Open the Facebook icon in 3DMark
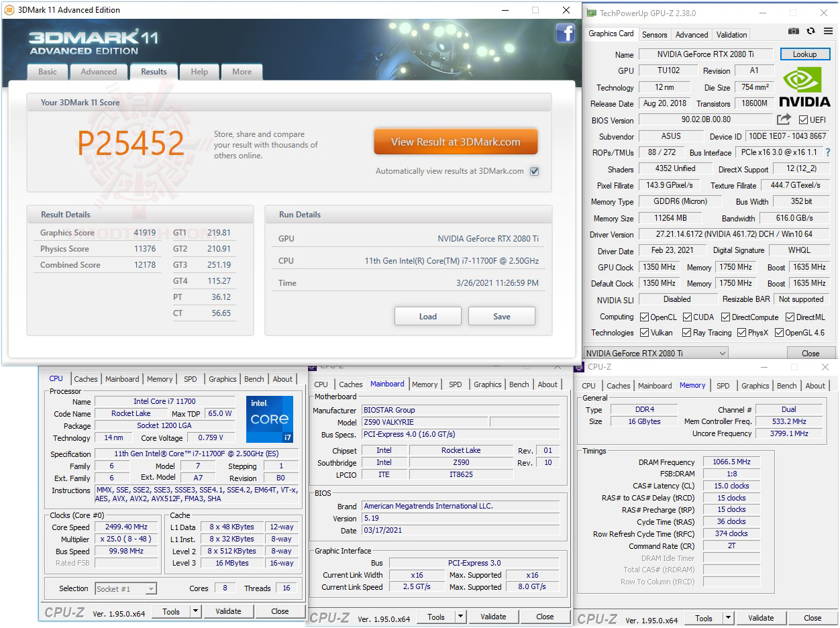Image resolution: width=840 pixels, height=628 pixels. (x=565, y=33)
